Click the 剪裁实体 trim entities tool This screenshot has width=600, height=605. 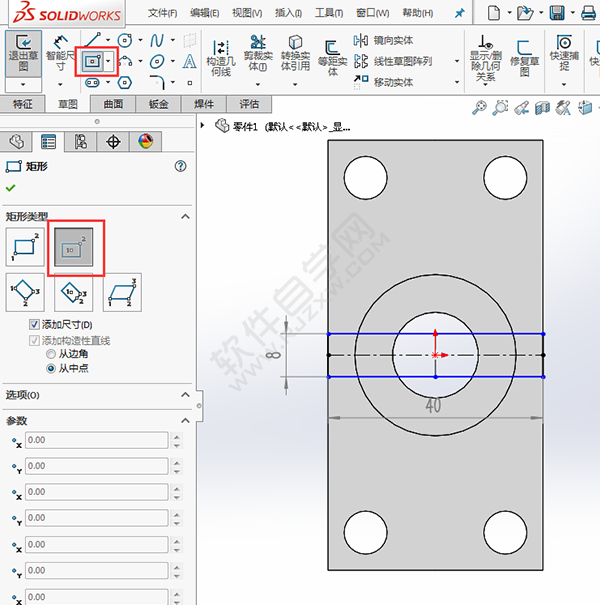[258, 53]
